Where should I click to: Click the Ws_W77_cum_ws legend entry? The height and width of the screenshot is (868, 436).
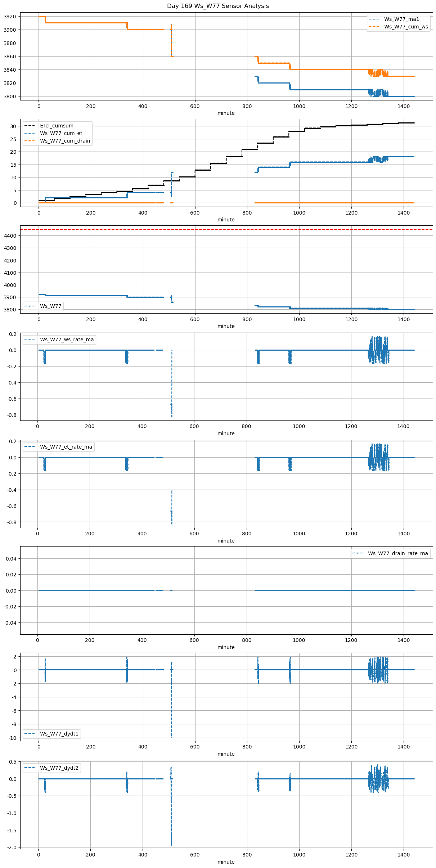[406, 27]
